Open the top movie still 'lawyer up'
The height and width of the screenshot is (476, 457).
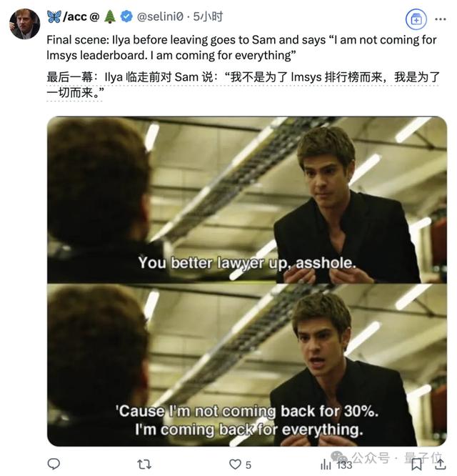(x=247, y=199)
